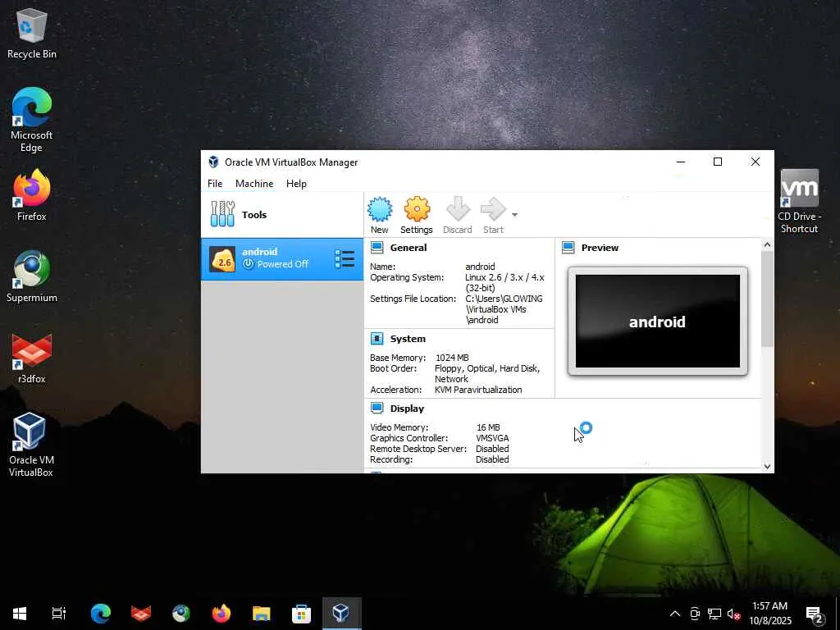Show hidden system tray icons
840x630 pixels.
[x=675, y=614]
